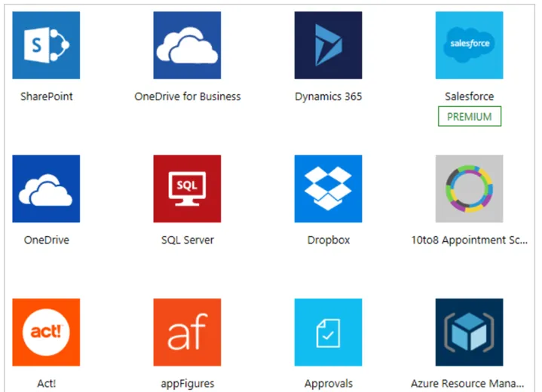Select the OneDrive cloud icon
The height and width of the screenshot is (392, 542).
(46, 188)
